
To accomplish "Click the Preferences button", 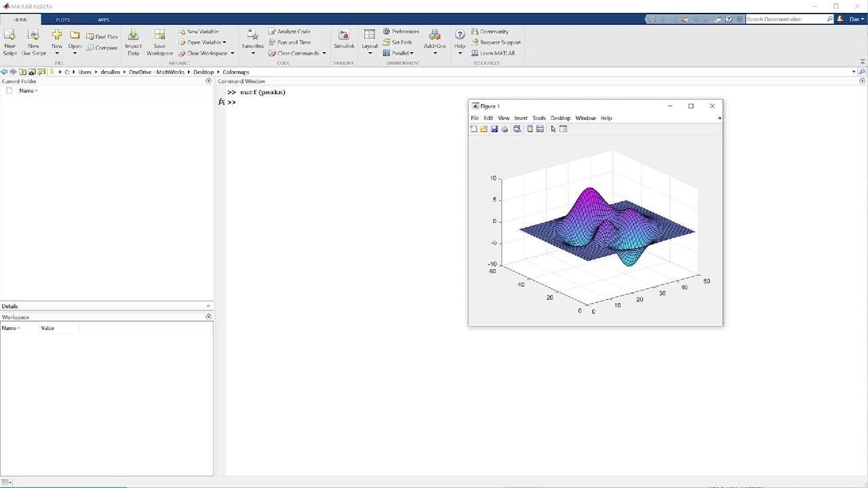I will [401, 31].
